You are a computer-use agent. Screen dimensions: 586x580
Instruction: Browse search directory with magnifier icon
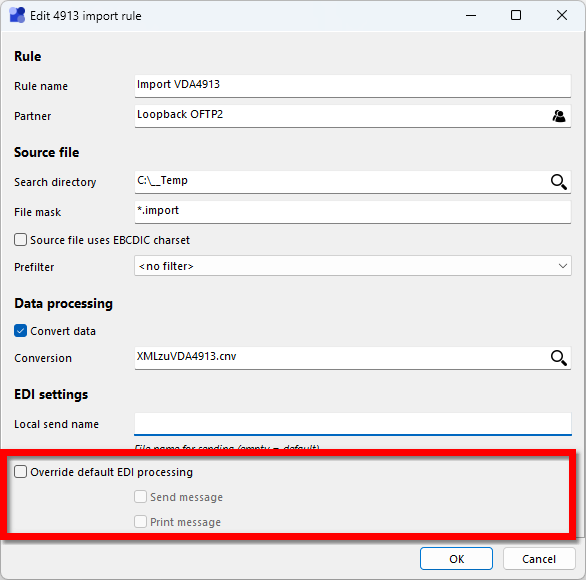[x=559, y=182]
